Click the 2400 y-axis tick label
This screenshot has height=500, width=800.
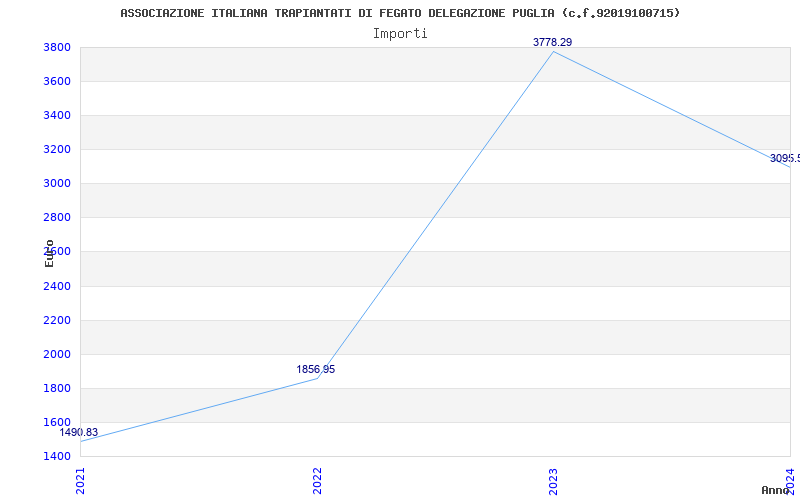[57, 286]
